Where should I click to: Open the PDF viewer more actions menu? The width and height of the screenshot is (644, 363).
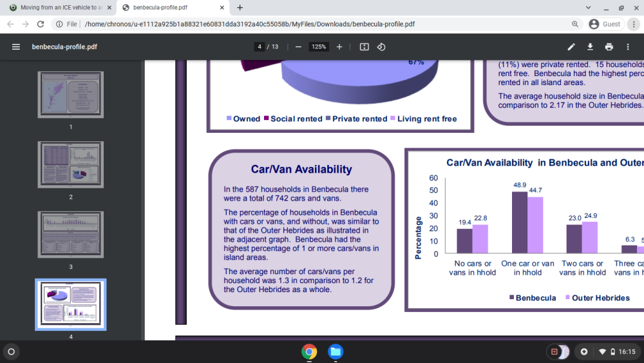click(x=628, y=47)
